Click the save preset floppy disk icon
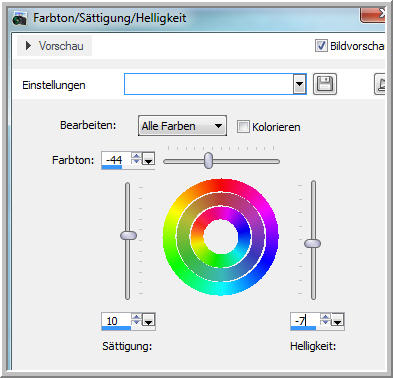 [325, 84]
